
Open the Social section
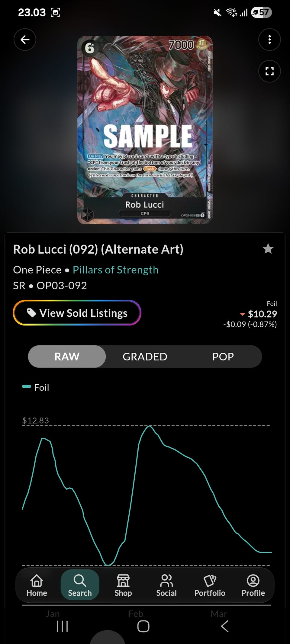[x=166, y=585]
